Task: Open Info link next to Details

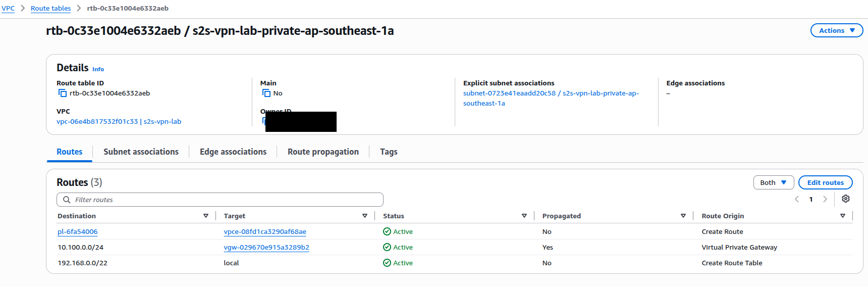Action: (x=98, y=69)
